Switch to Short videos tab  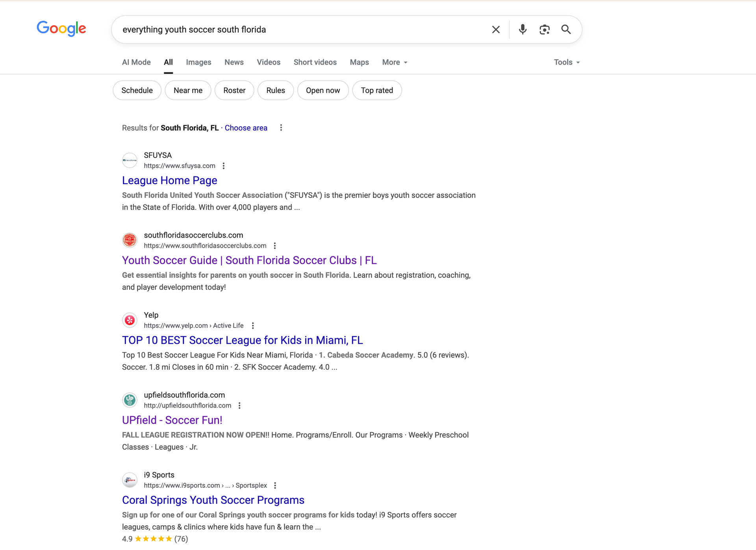pos(315,62)
